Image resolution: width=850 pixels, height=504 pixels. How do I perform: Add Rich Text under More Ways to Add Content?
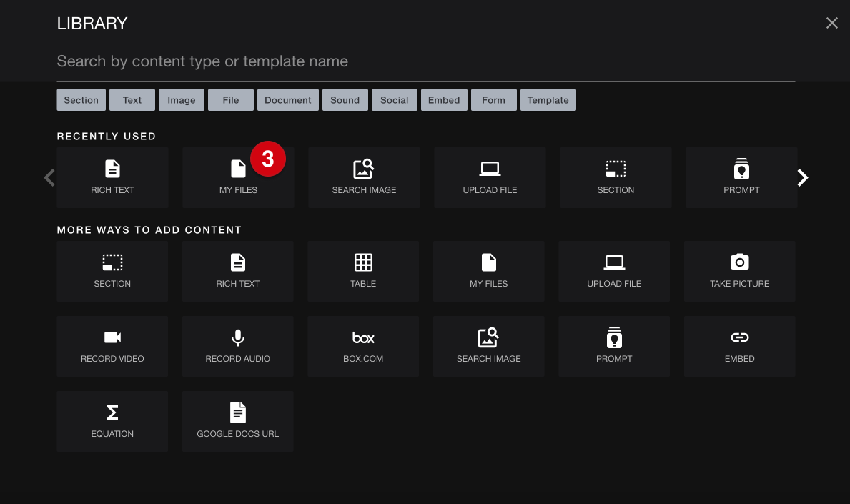click(237, 272)
